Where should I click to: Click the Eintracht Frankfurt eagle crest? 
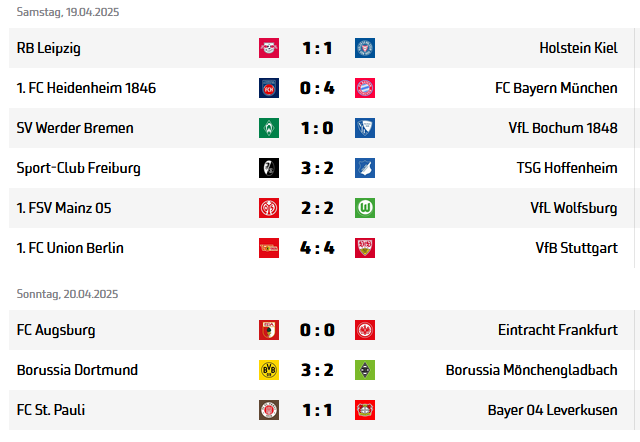(x=365, y=330)
